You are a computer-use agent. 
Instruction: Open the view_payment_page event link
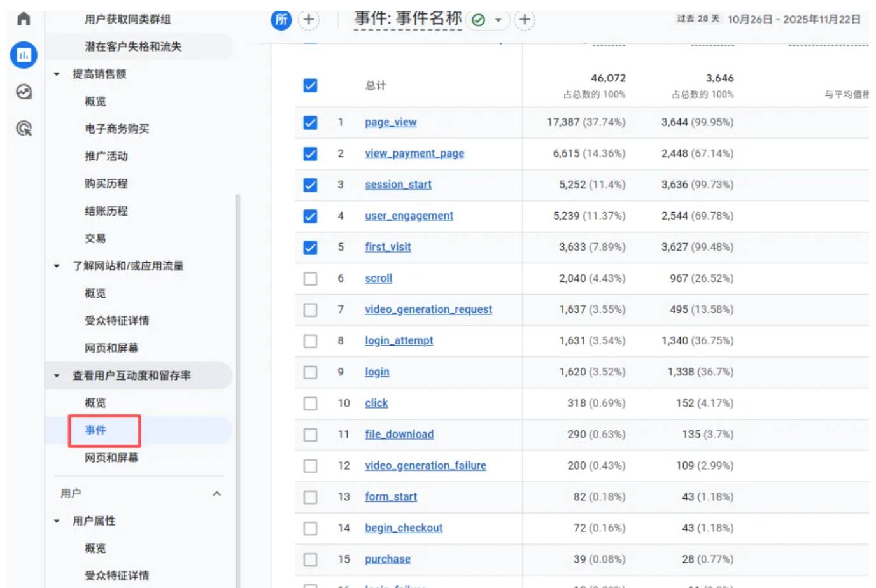click(414, 153)
